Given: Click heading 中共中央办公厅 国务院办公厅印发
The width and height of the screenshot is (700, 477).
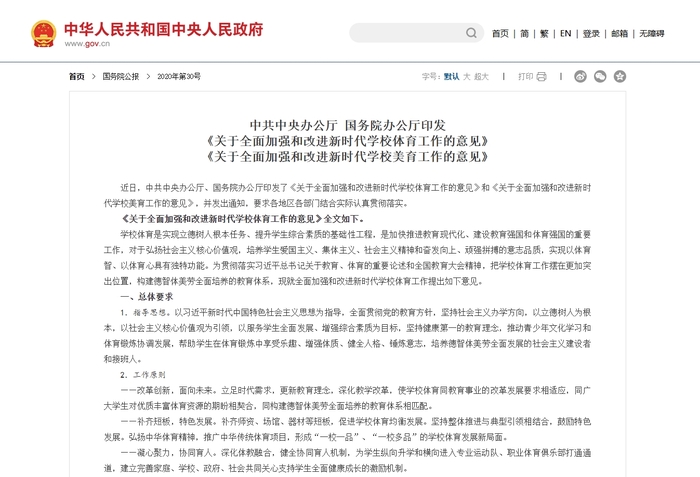Looking at the screenshot, I should click(x=347, y=126).
